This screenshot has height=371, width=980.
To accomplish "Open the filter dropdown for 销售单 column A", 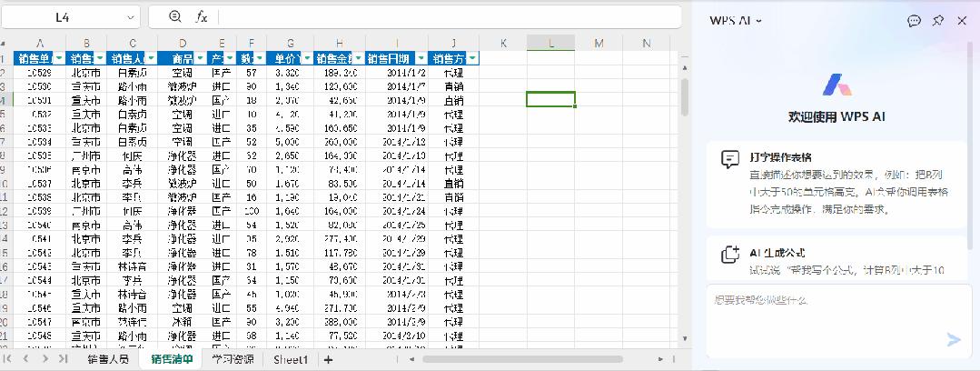I will [59, 59].
